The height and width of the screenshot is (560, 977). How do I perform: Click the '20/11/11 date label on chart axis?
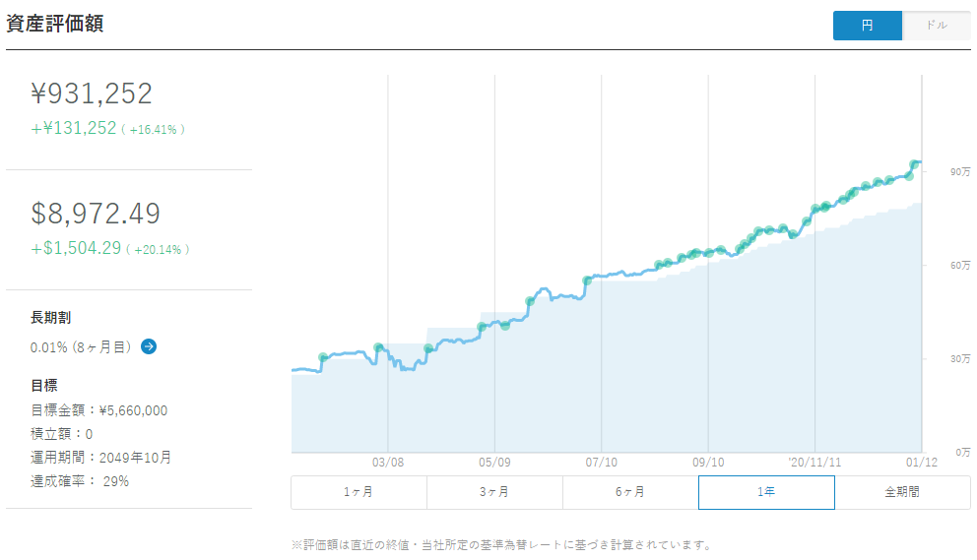815,463
